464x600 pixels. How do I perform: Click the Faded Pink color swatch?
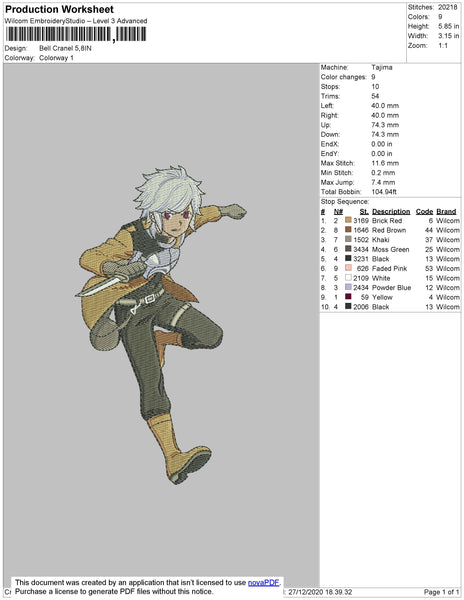(348, 268)
